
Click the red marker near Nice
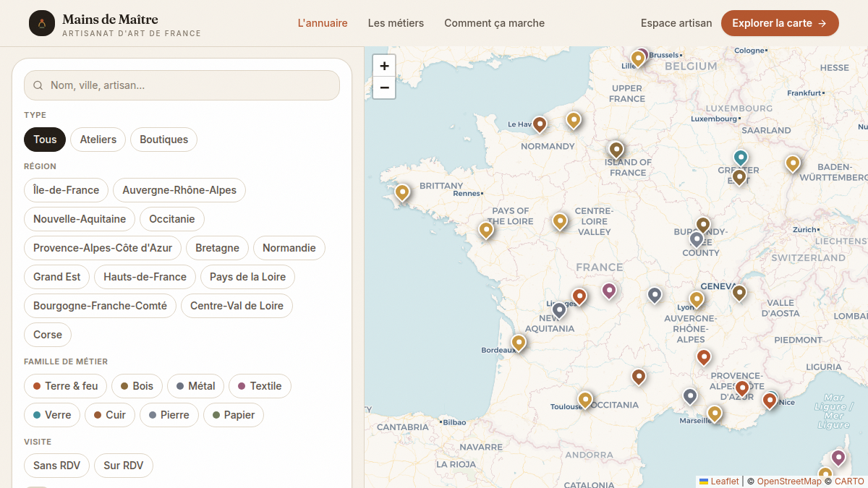pos(770,401)
